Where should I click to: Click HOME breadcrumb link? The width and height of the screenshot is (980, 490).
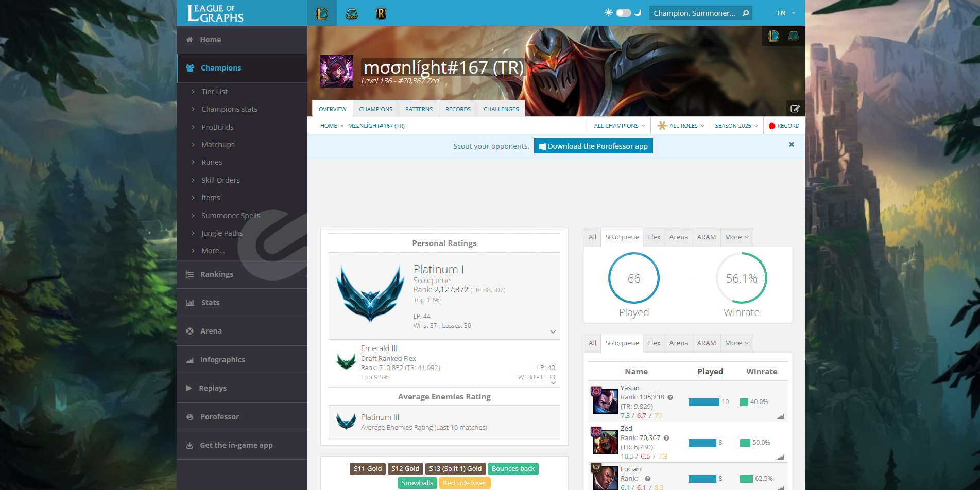point(329,126)
